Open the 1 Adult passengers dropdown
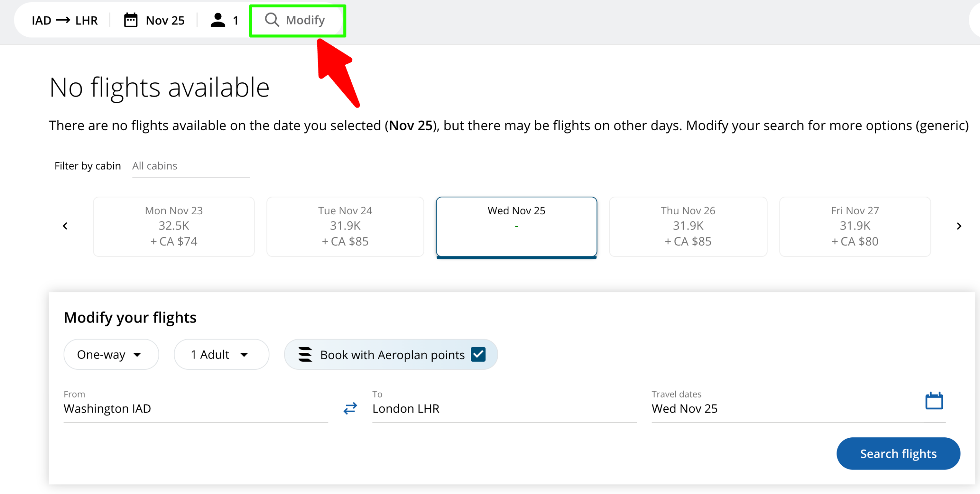Screen dimensions: 980x494 pyautogui.click(x=221, y=354)
